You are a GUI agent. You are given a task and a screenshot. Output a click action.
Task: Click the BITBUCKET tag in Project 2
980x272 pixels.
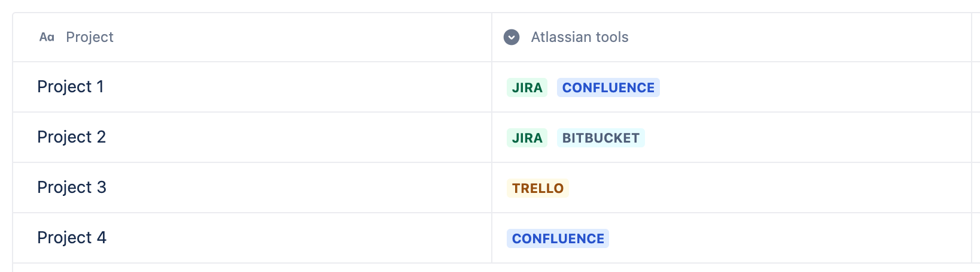601,138
